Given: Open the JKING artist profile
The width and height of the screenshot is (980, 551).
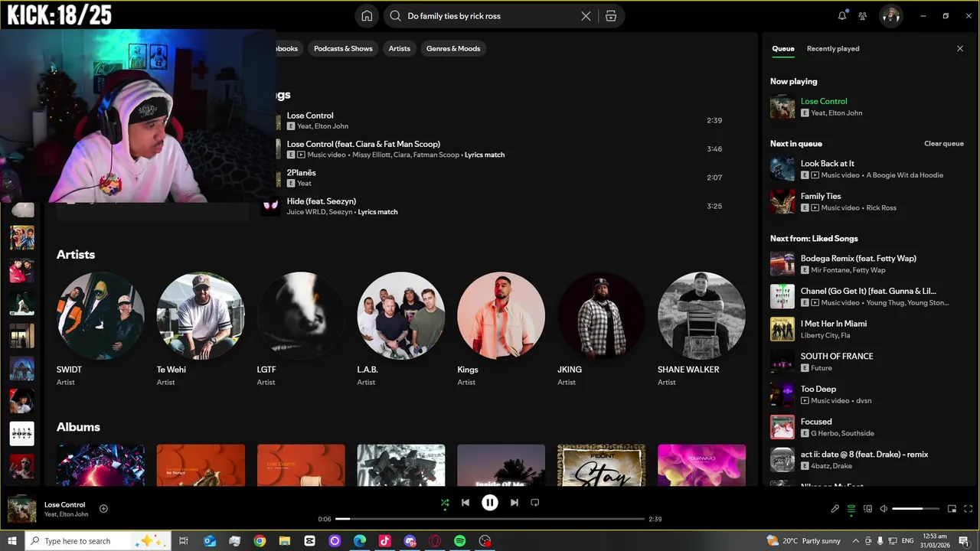Looking at the screenshot, I should 602,315.
